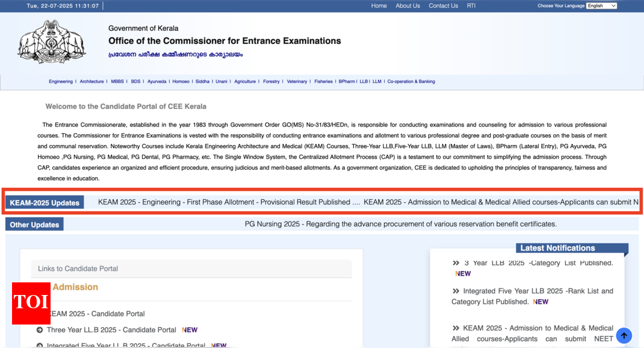Screen dimensions: 644x348
Task: Open the Fisheries course link
Action: [323, 81]
